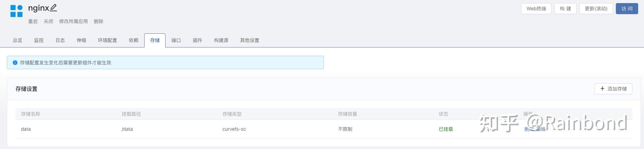The width and height of the screenshot is (644, 149).
Task: Go to the 日志 logs tab
Action: click(x=60, y=40)
